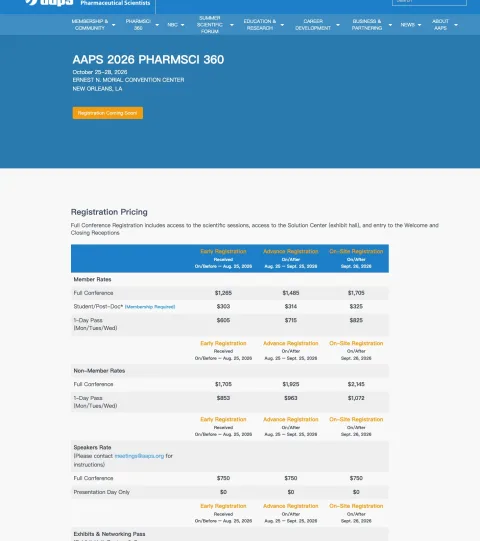Expand Summer Scientific Forum arrow
The height and width of the screenshot is (541, 480).
232,25
